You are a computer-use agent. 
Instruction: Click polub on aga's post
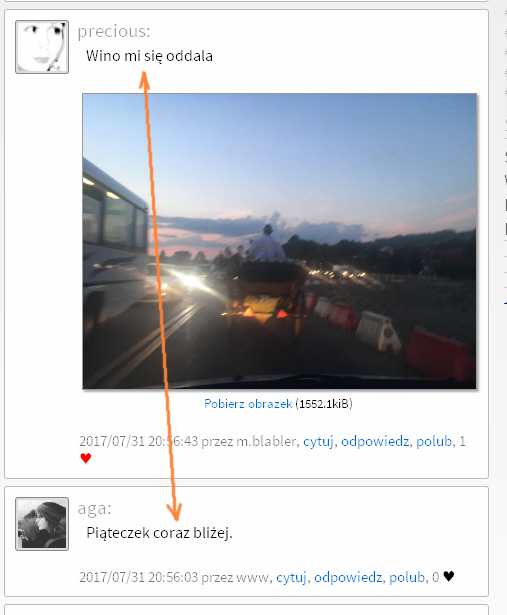pyautogui.click(x=407, y=577)
